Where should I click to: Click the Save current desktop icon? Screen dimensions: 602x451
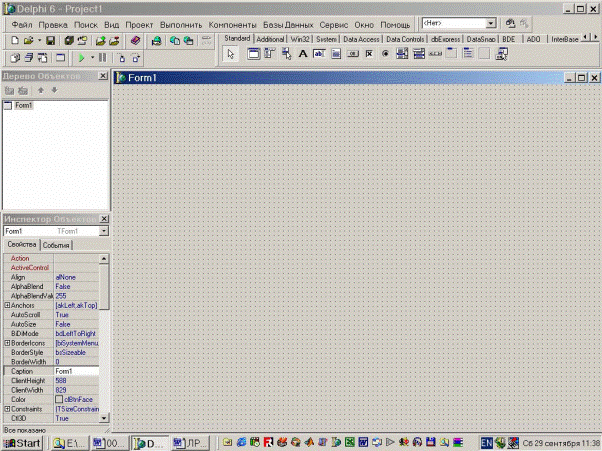pos(510,23)
